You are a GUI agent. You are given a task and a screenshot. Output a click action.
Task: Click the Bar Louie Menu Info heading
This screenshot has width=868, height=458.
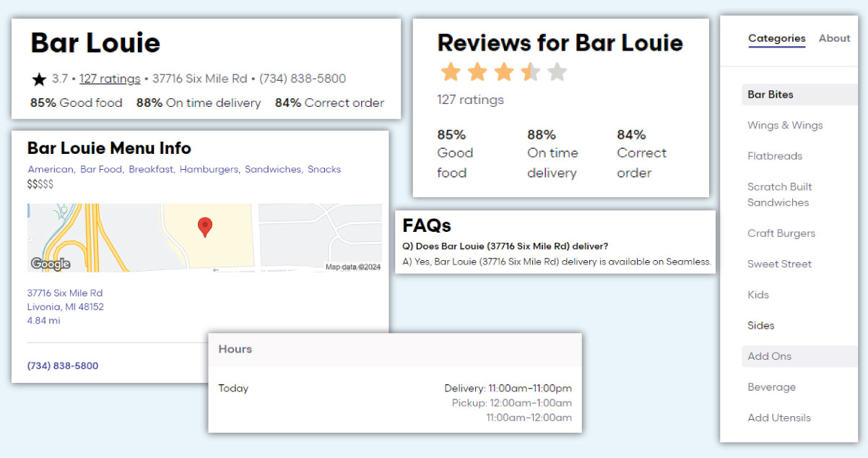point(109,148)
